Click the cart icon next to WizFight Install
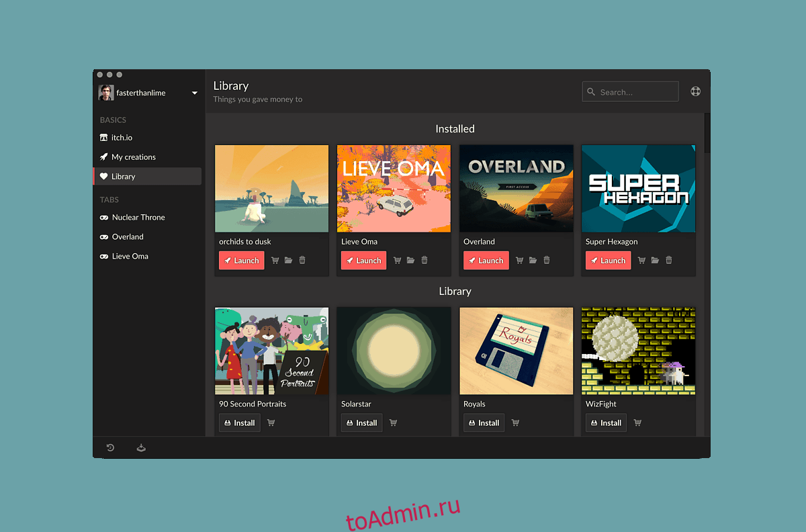Screen dimensions: 806x532 638,423
